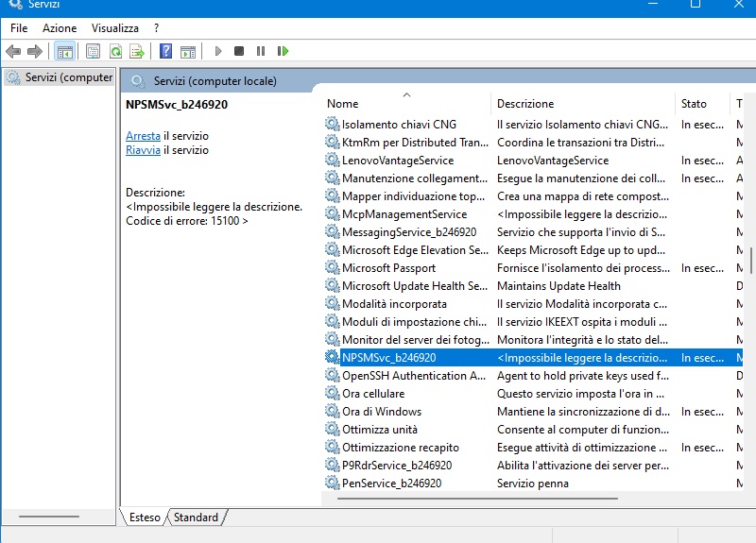
Task: Click Arresta link to stop service
Action: (143, 136)
